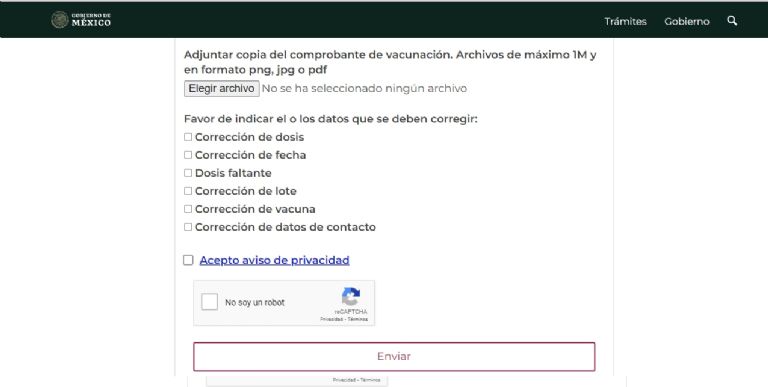Open the Gobierno menu
Viewport: 768px width, 387px height.
click(x=687, y=22)
